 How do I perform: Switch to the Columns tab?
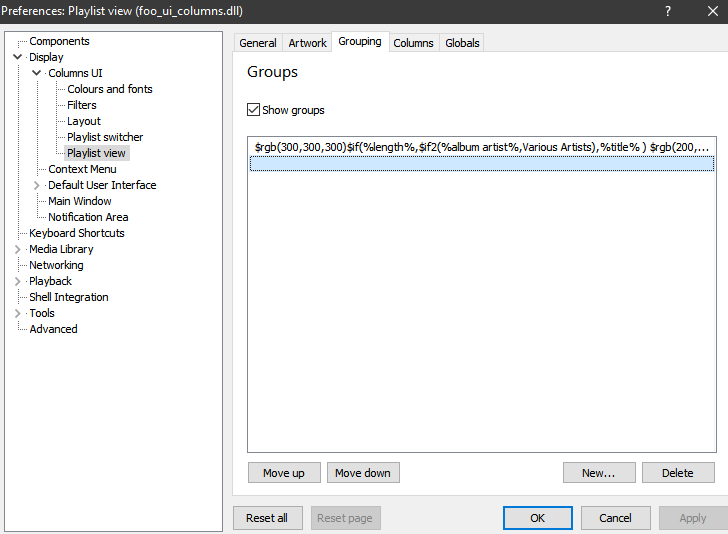(x=413, y=43)
